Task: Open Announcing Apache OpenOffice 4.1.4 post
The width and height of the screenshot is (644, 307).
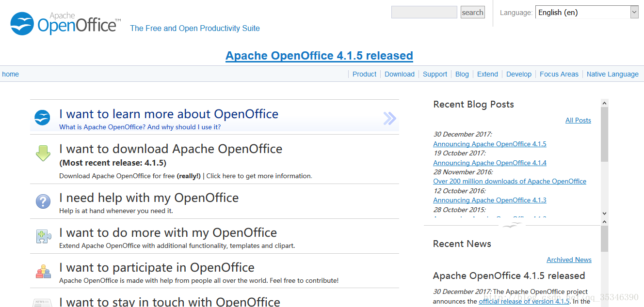Action: pyautogui.click(x=490, y=163)
